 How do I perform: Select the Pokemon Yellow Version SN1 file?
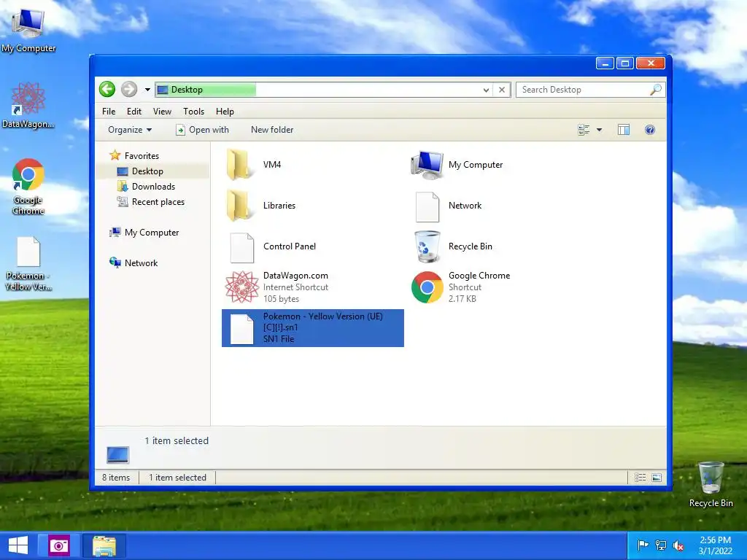pos(313,327)
